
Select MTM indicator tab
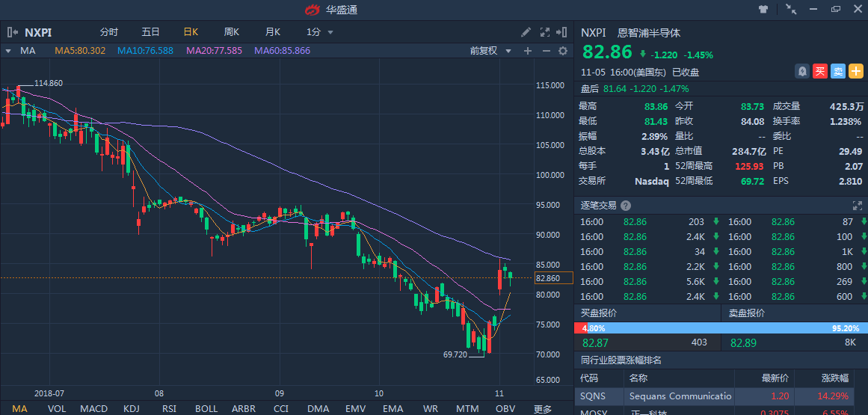click(468, 409)
